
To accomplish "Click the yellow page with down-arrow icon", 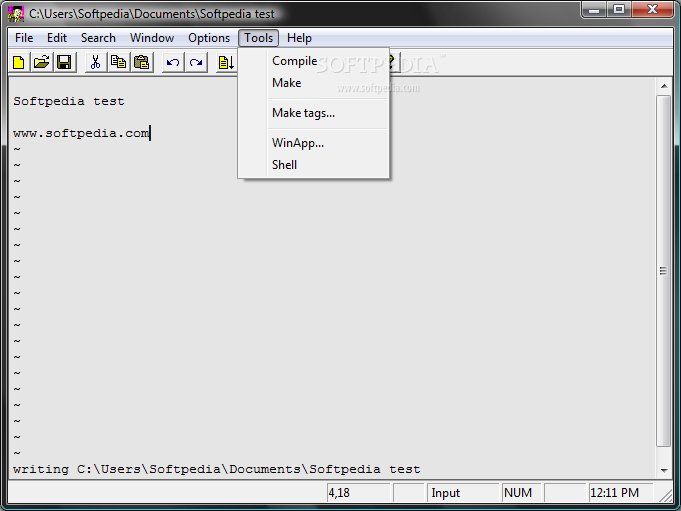I will click(226, 63).
